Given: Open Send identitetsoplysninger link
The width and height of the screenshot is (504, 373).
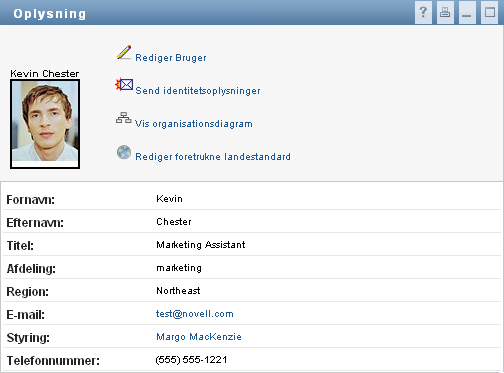Looking at the screenshot, I should click(x=198, y=91).
